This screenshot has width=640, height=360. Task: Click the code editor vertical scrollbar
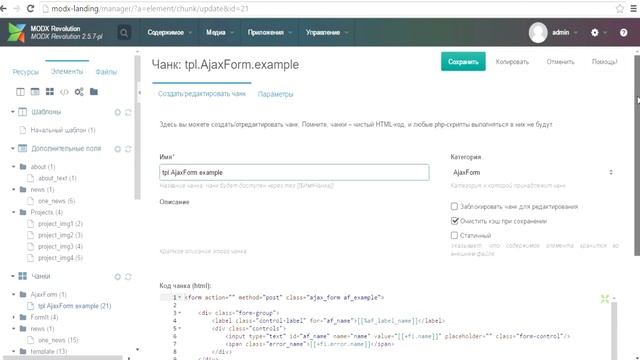click(x=613, y=331)
